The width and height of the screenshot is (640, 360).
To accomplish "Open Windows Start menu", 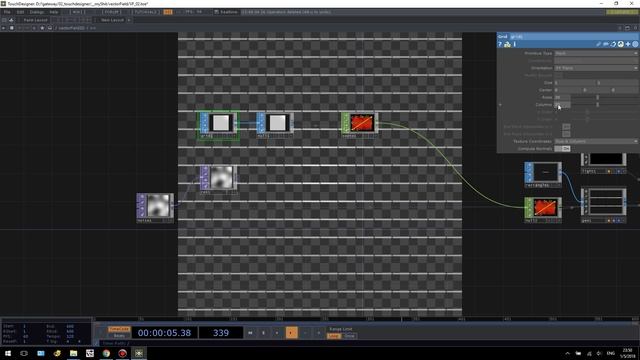I will [8, 353].
